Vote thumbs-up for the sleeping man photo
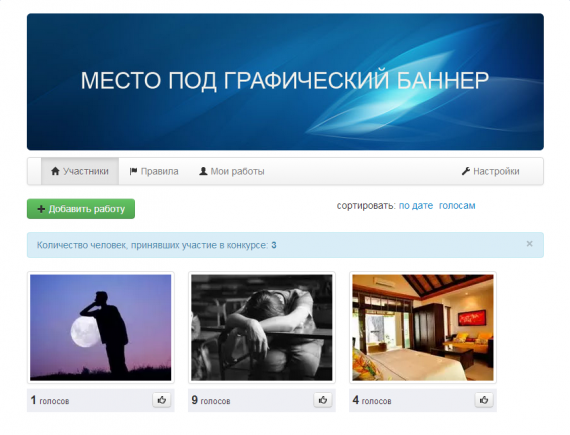 (x=323, y=400)
